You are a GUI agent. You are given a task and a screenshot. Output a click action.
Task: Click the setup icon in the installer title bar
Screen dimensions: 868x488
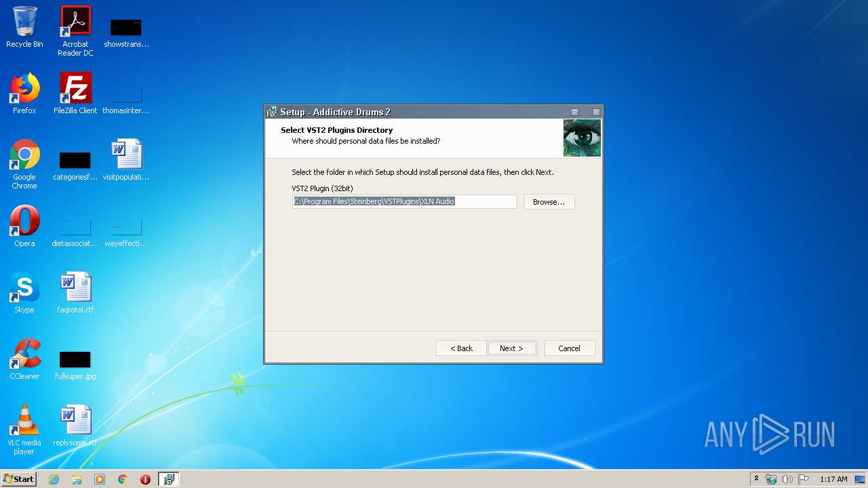pos(272,112)
